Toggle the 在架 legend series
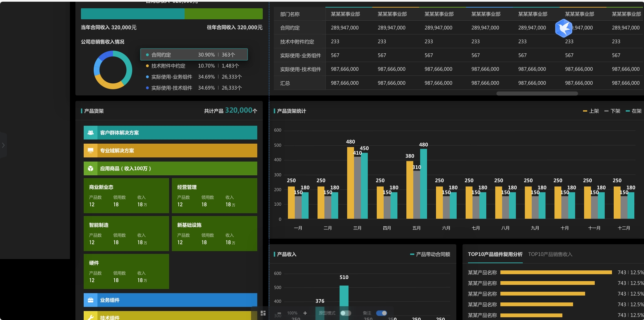Viewport: 644px width, 320px height. click(x=634, y=111)
